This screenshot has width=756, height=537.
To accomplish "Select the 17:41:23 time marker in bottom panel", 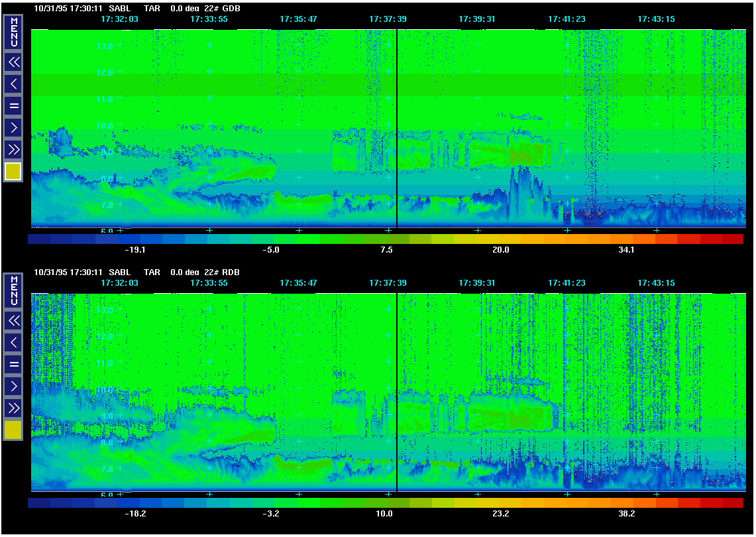I will (567, 283).
